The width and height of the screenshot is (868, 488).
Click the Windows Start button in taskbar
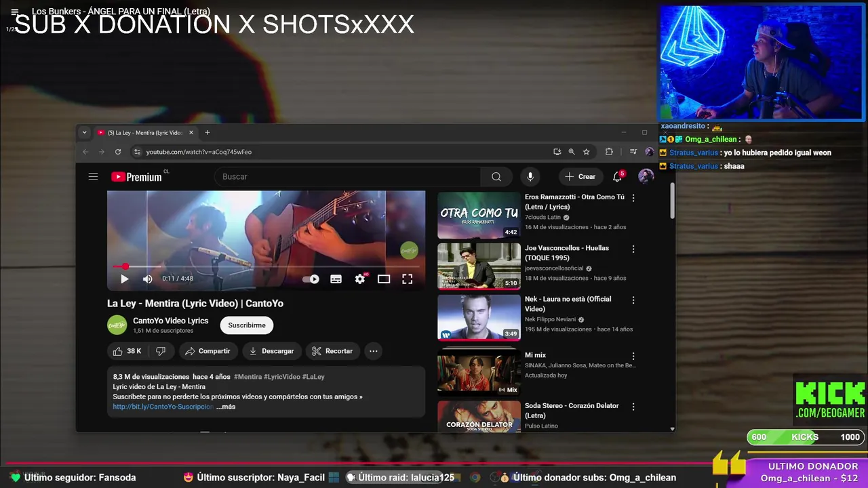point(333,477)
